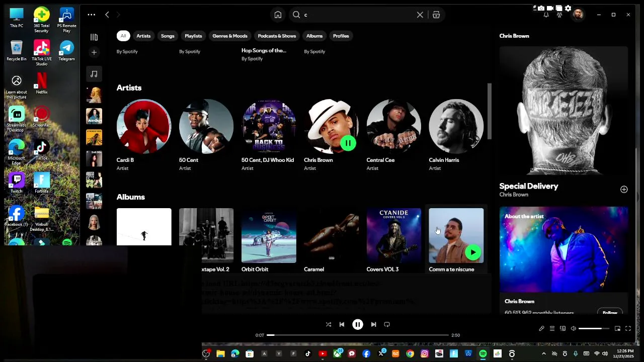Create playlist with the plus button
This screenshot has width=644, height=362.
(x=94, y=52)
